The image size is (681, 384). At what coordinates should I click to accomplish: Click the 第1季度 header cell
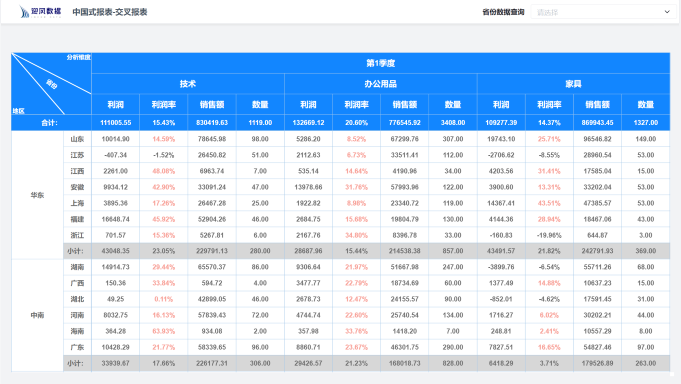point(380,63)
